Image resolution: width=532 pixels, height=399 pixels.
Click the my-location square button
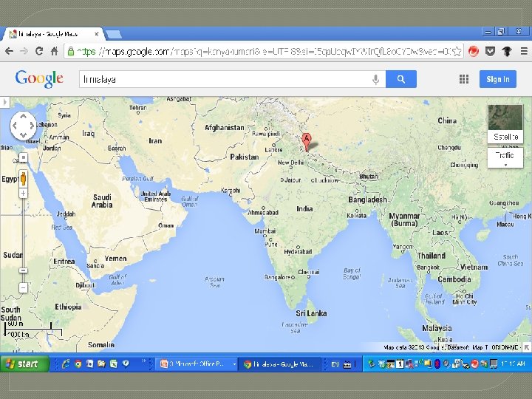(x=23, y=158)
